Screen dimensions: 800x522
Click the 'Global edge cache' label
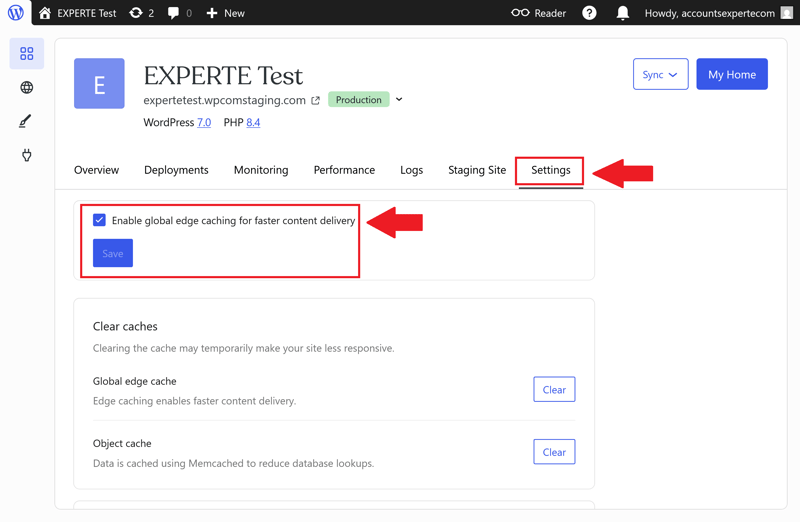click(x=135, y=381)
